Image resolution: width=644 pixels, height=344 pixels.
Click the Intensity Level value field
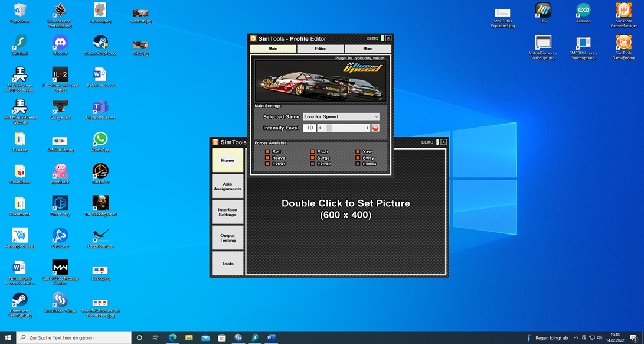[310, 128]
